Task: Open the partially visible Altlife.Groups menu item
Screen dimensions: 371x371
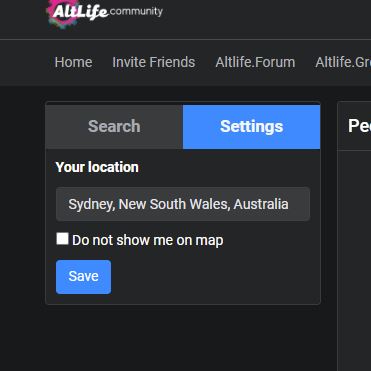Action: (x=343, y=62)
